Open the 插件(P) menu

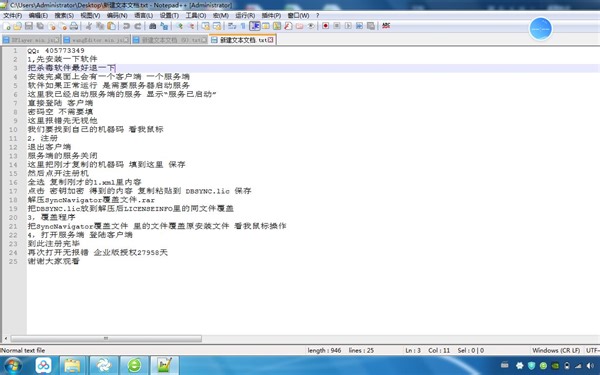(271, 15)
